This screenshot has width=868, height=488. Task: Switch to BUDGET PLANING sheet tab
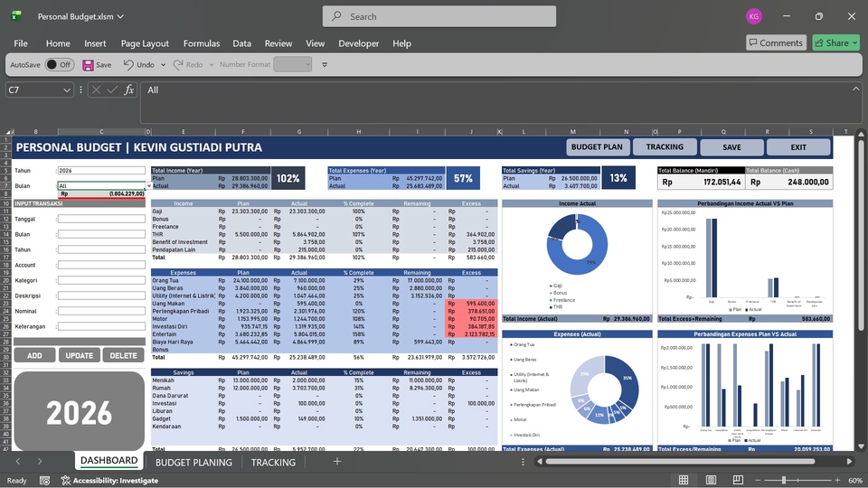(193, 462)
